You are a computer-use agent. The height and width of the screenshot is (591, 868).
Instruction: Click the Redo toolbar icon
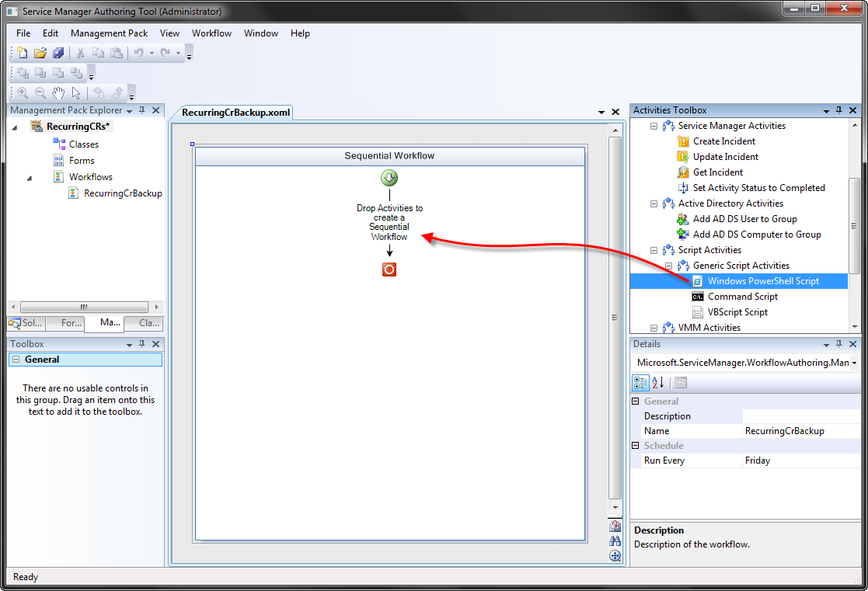pyautogui.click(x=165, y=53)
